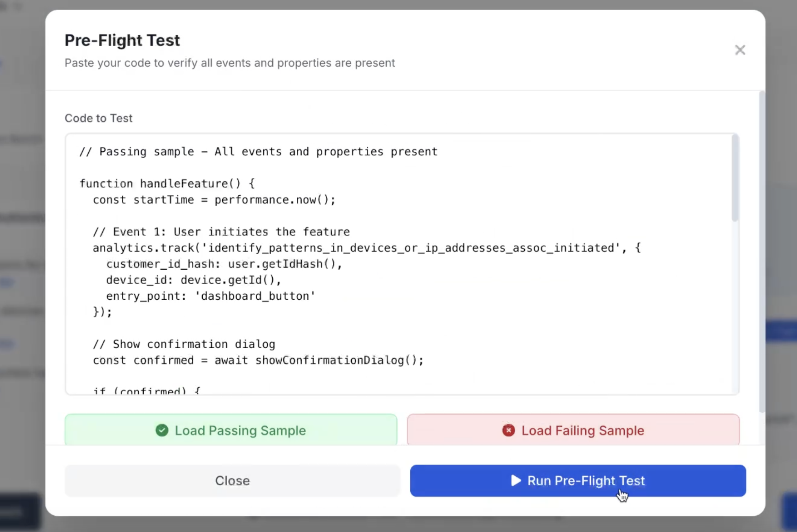This screenshot has width=797, height=532.
Task: Place cursor on the analytics.track line
Action: click(x=366, y=248)
